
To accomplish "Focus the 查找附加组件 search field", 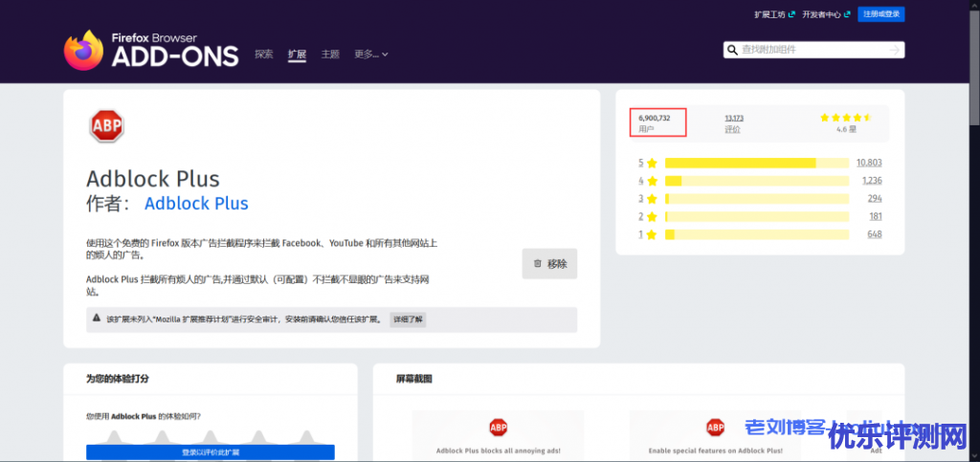I will [812, 50].
